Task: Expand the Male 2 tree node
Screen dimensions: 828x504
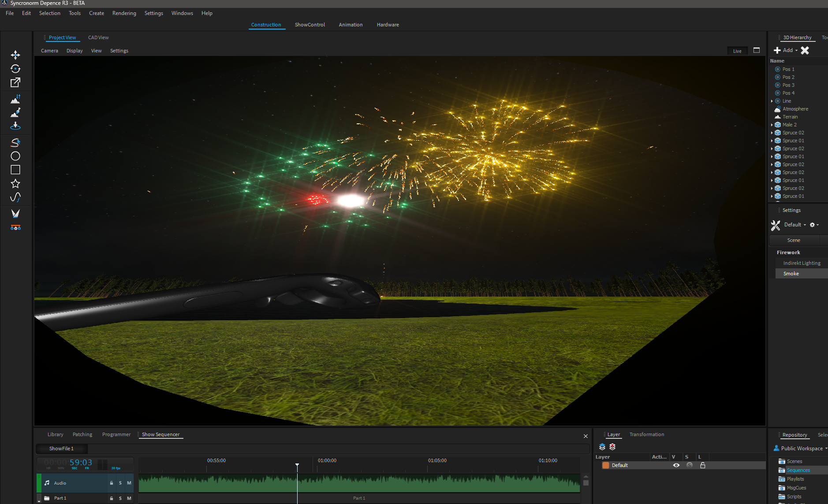Action: pyautogui.click(x=772, y=125)
